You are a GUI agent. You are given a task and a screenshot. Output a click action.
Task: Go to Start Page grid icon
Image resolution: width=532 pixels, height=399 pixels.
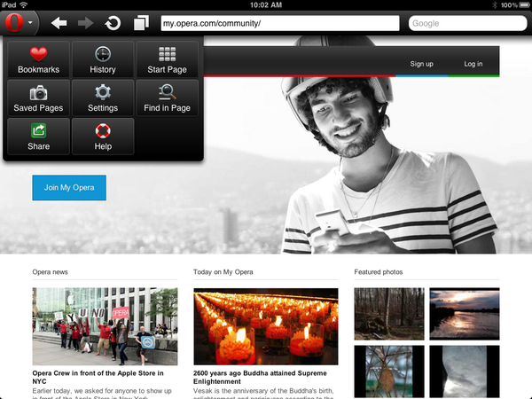[167, 59]
